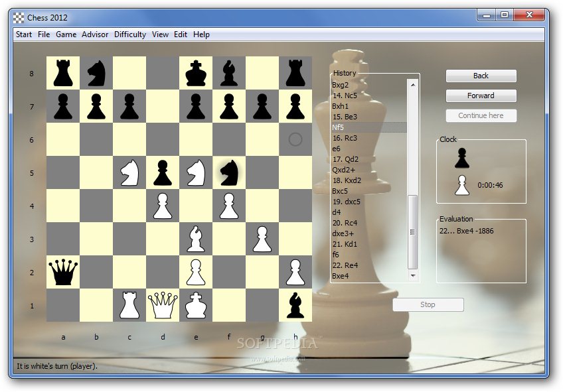563x392 pixels.
Task: Open the Game menu
Action: [x=66, y=34]
